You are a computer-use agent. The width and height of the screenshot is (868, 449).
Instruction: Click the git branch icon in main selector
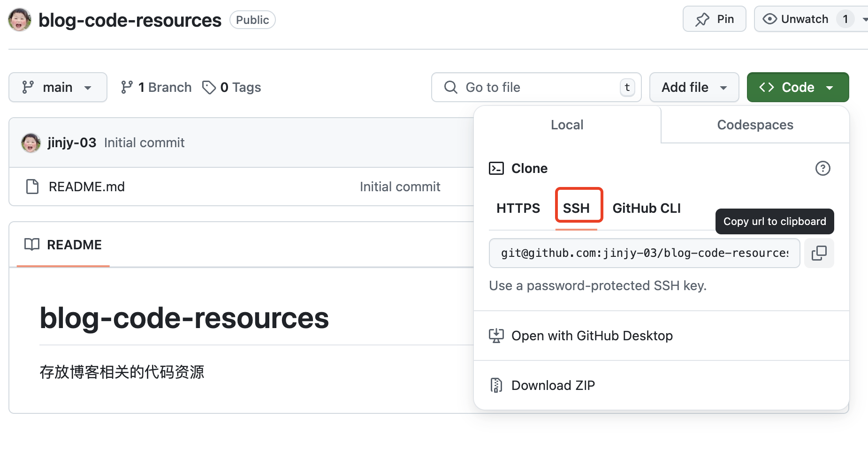coord(28,87)
